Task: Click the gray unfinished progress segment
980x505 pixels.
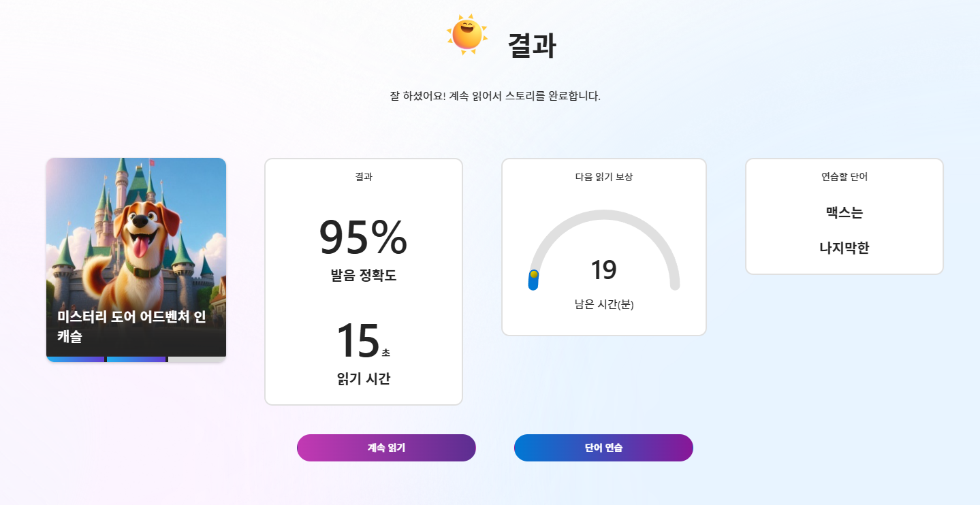Action: (197, 359)
